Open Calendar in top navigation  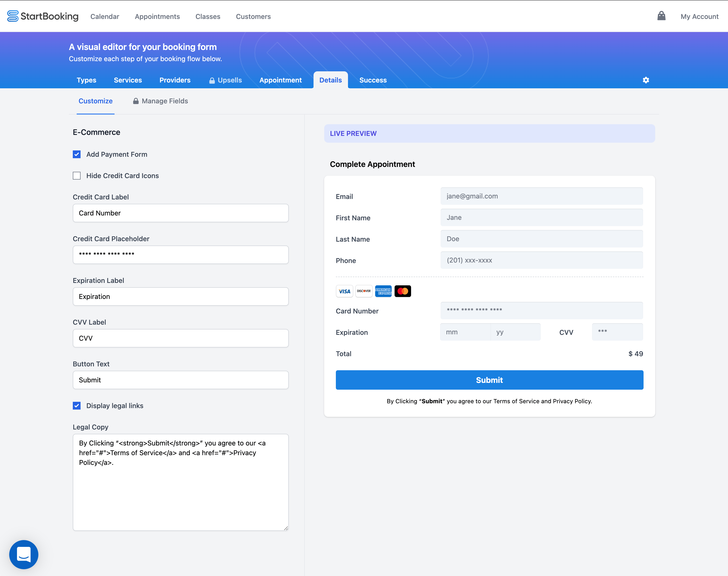point(105,16)
